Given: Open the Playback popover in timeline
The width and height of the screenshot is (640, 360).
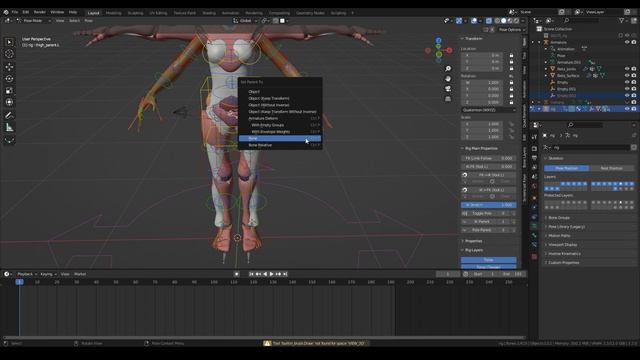Looking at the screenshot, I should [27, 274].
